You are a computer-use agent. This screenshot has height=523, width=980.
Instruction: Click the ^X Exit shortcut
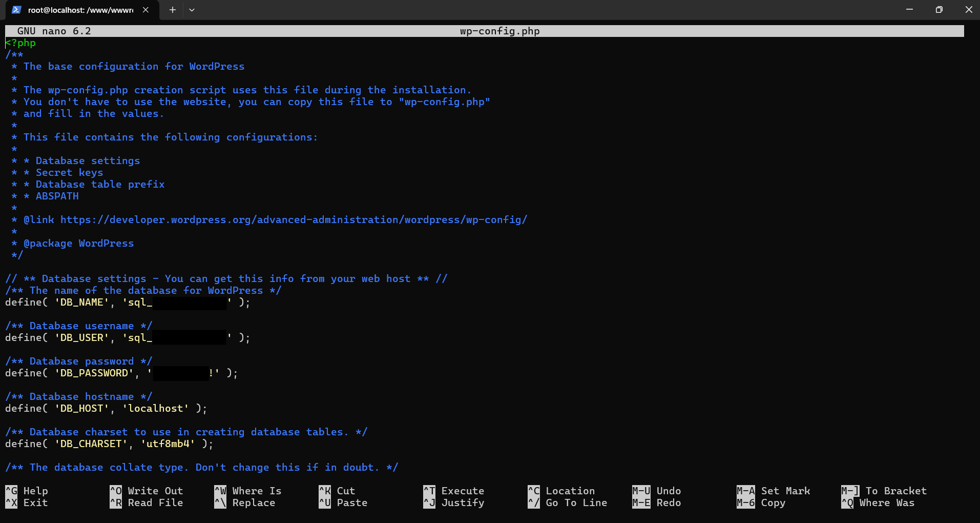[27, 502]
